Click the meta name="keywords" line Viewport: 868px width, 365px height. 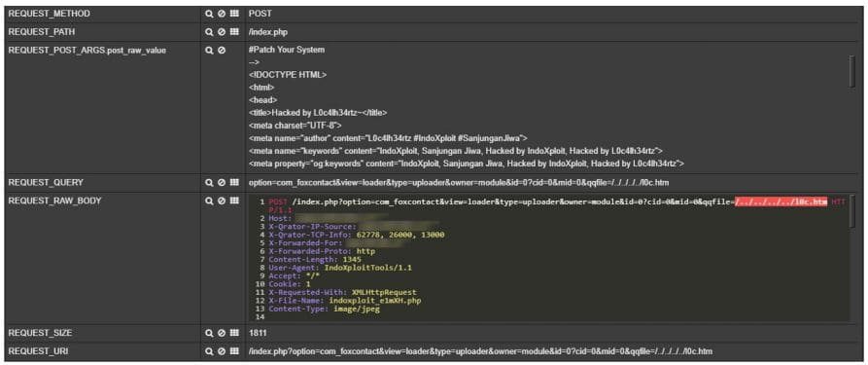click(x=456, y=151)
